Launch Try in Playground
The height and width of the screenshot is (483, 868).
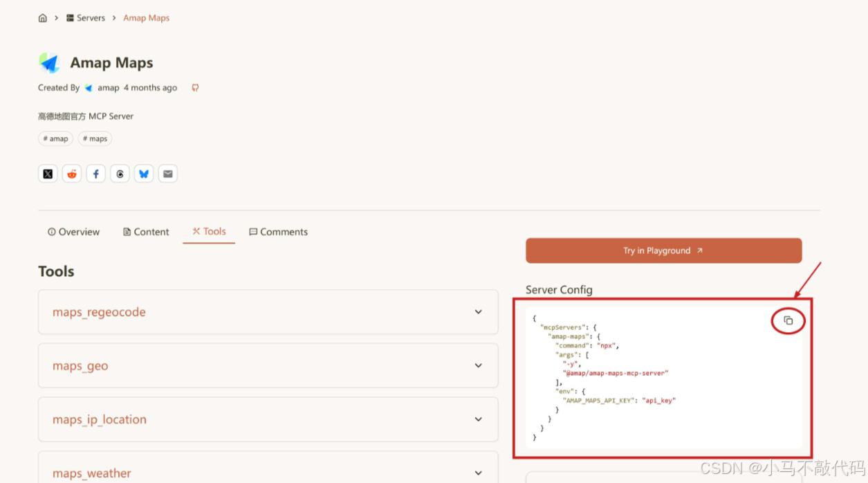coord(663,250)
